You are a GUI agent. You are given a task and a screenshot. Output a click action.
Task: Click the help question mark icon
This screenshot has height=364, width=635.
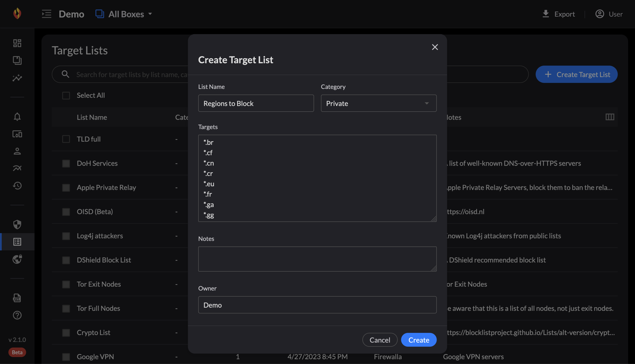[x=17, y=315]
